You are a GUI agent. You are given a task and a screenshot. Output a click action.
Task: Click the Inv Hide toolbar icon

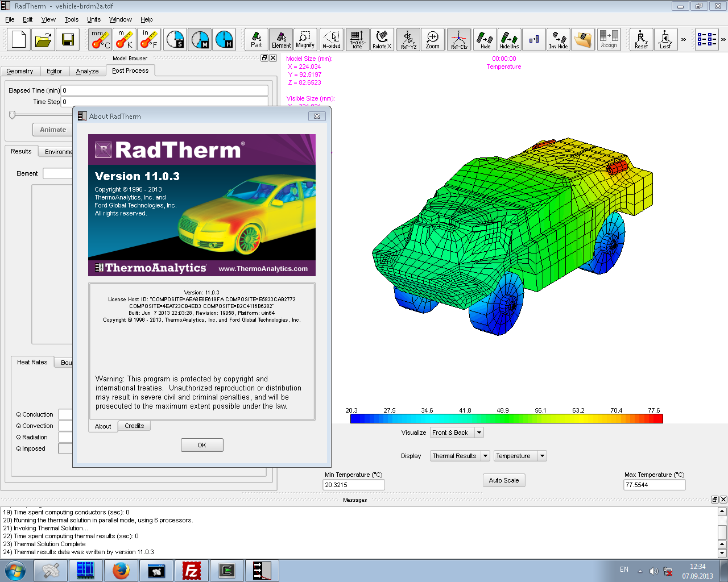[559, 40]
